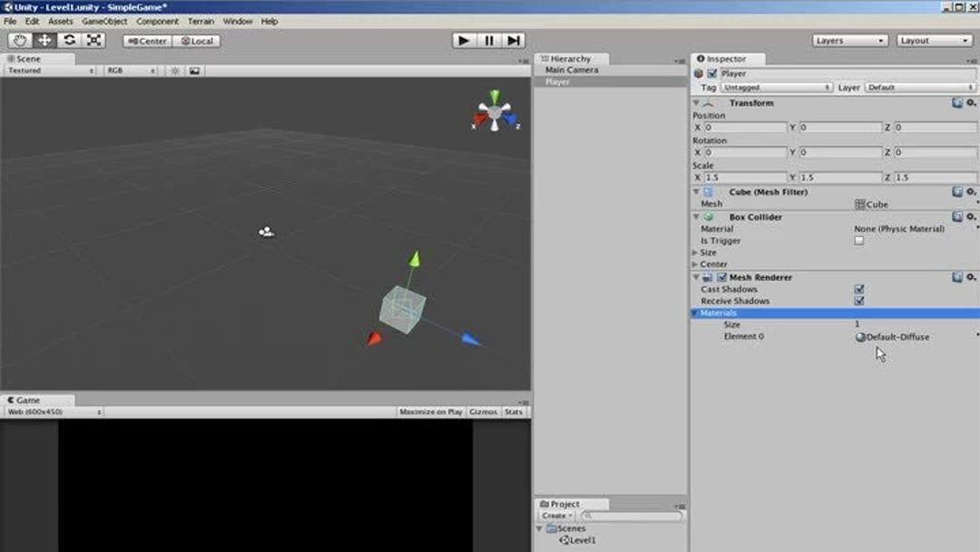
Task: Toggle the Stats overlay button
Action: click(514, 411)
